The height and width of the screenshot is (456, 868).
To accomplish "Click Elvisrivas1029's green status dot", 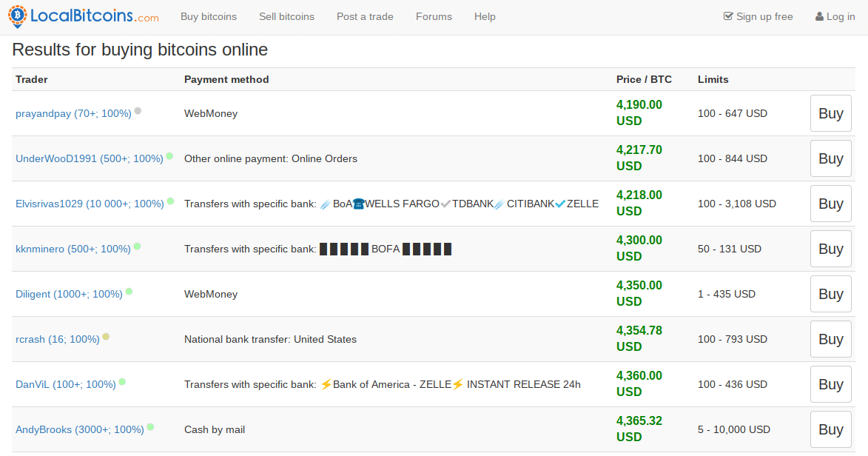I will coord(170,201).
